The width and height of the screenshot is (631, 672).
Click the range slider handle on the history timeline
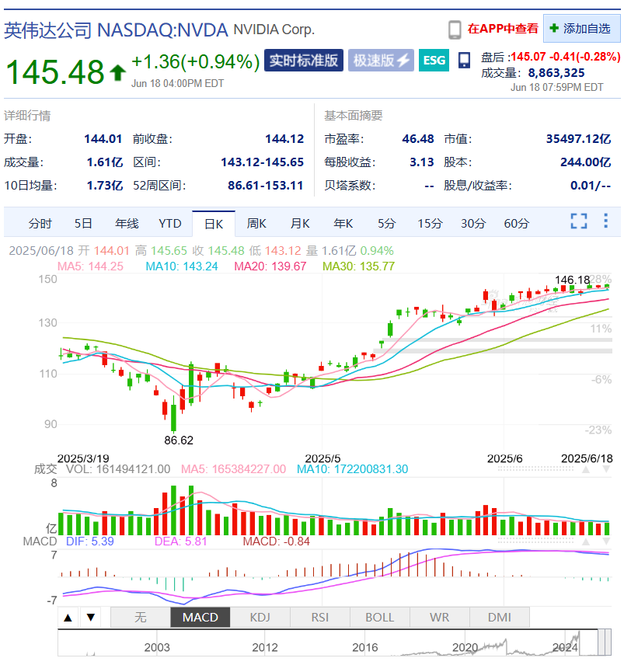point(604,642)
